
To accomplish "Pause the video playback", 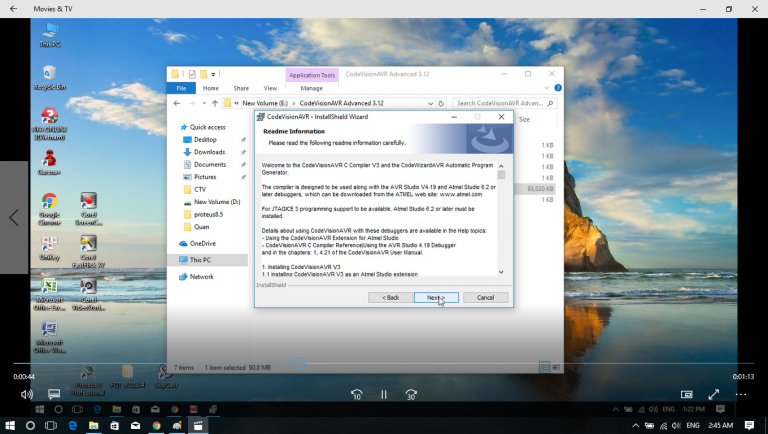I will tap(384, 394).
